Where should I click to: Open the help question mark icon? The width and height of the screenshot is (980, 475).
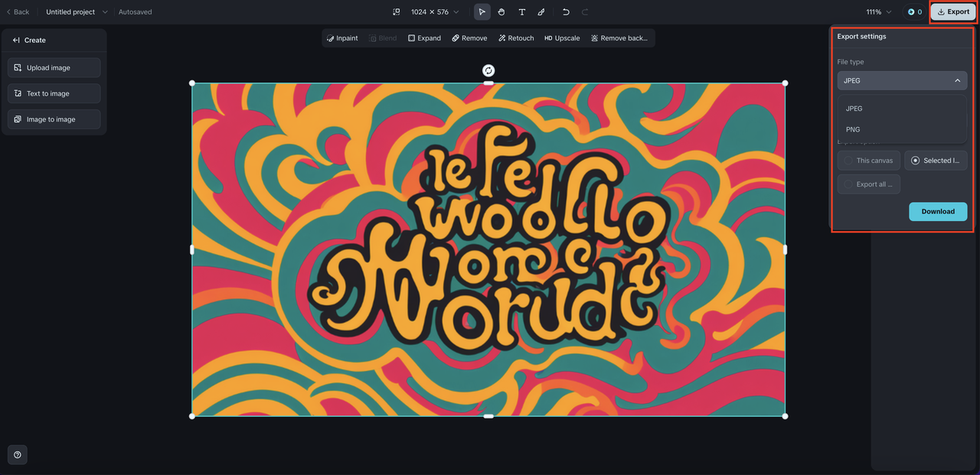[x=18, y=454]
